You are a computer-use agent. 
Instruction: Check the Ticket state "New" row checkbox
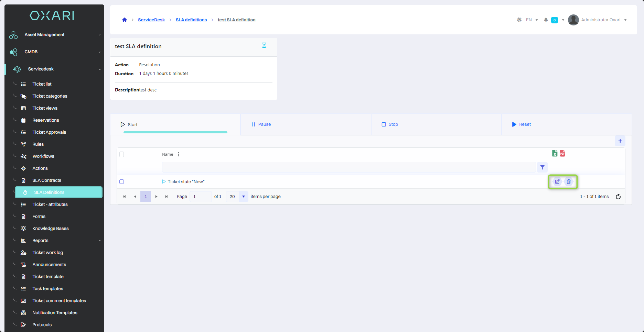[121, 182]
